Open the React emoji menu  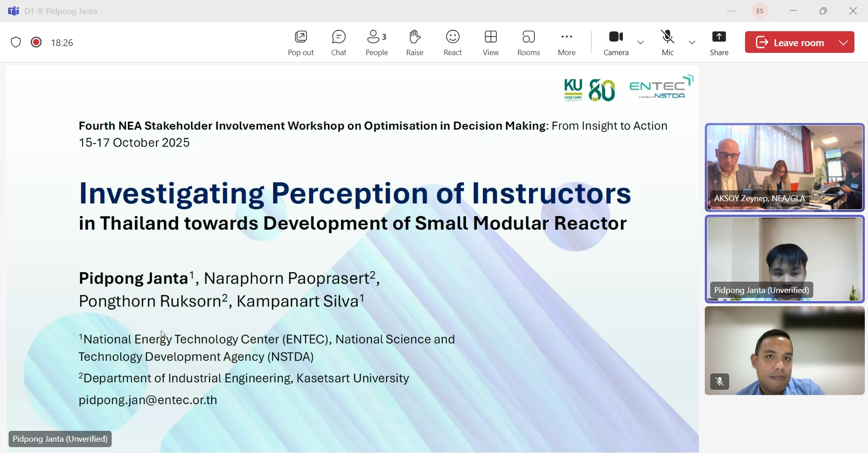pos(453,43)
